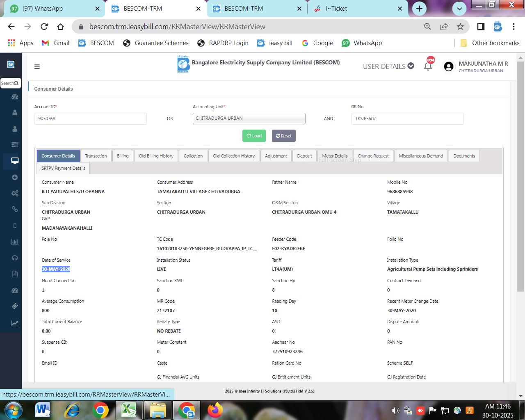Image resolution: width=525 pixels, height=420 pixels.
Task: Click the green Load button
Action: click(254, 136)
